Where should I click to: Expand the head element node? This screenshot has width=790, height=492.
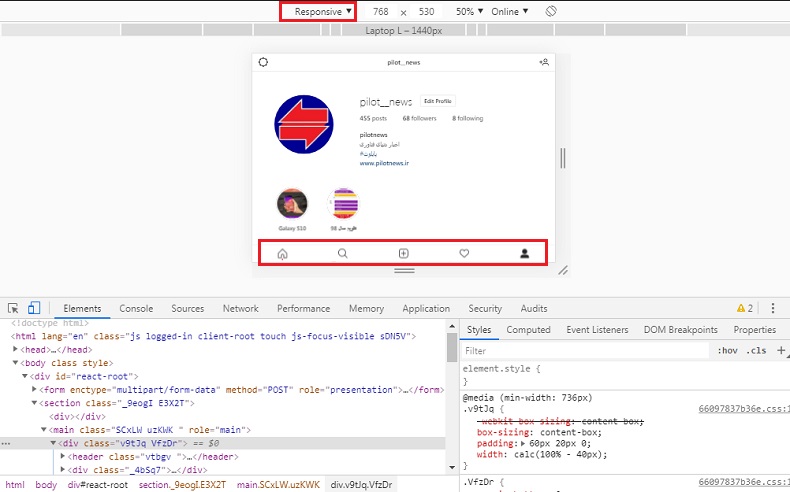click(x=15, y=349)
